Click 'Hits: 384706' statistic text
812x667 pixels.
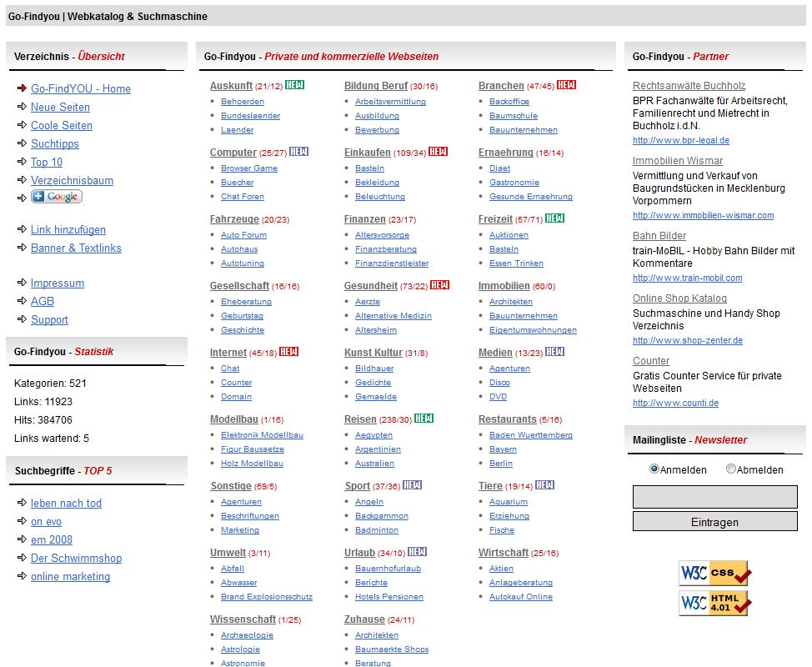43,420
